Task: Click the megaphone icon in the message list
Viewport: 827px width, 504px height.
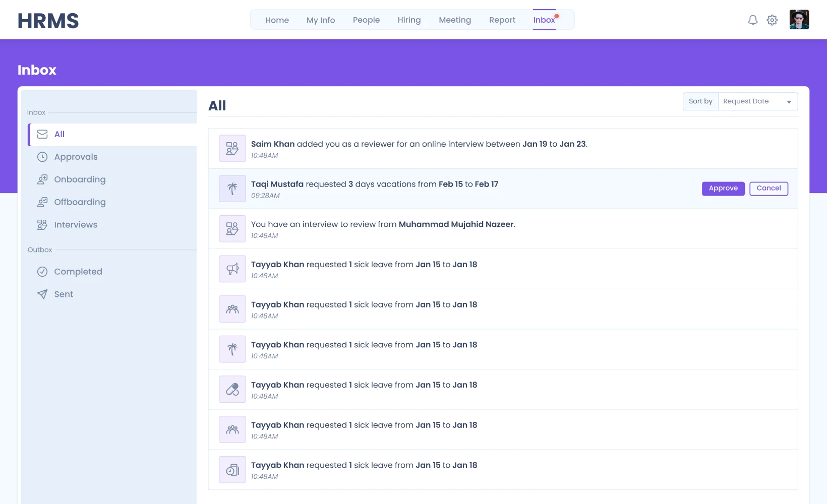Action: click(x=232, y=269)
